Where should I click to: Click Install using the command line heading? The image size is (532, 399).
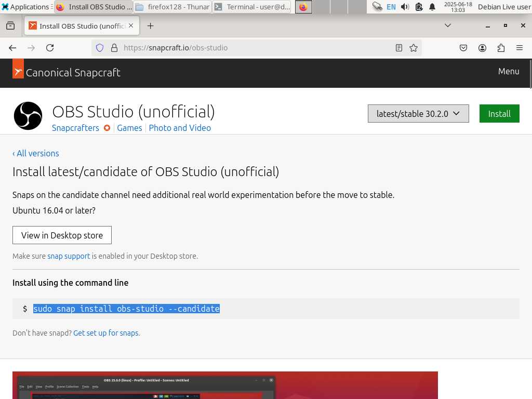[x=71, y=283]
